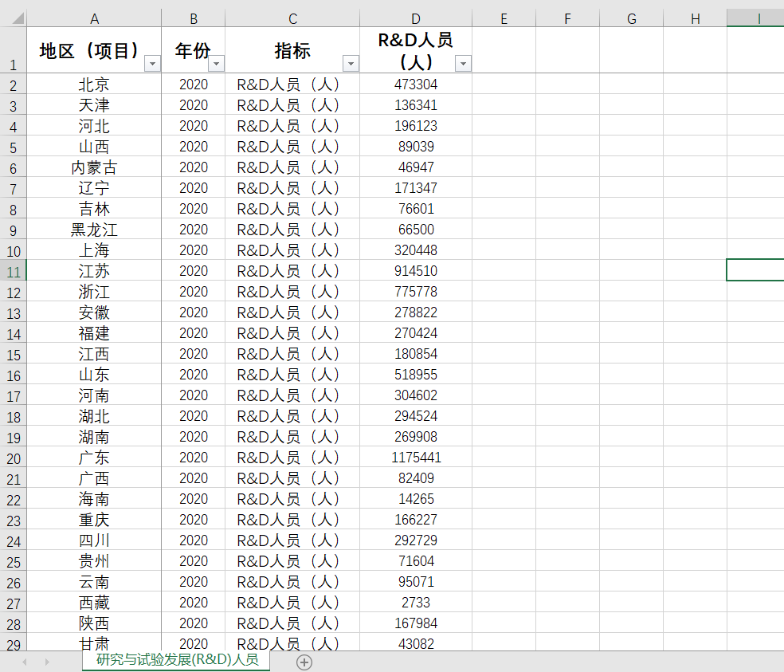
Task: Click the right sheet navigation arrow
Action: coord(49,662)
